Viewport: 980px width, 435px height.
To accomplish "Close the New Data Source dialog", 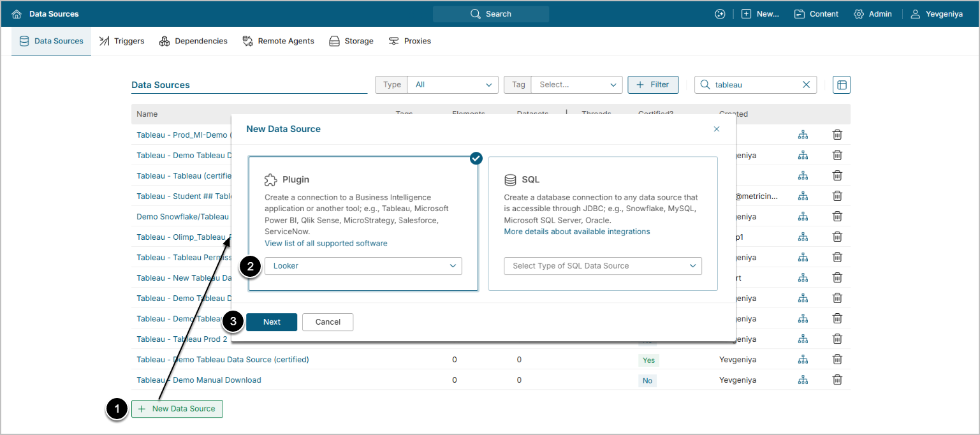I will point(716,129).
